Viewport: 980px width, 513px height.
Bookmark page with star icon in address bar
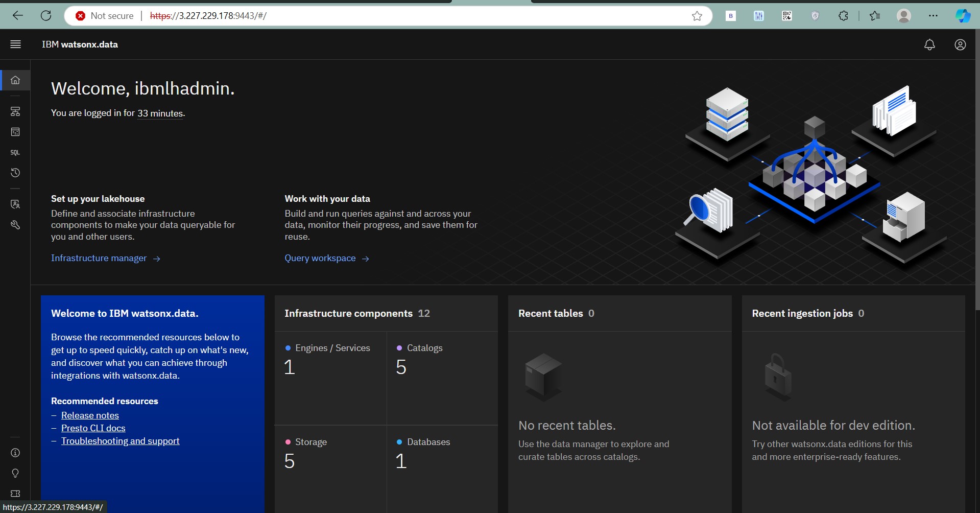(x=697, y=16)
